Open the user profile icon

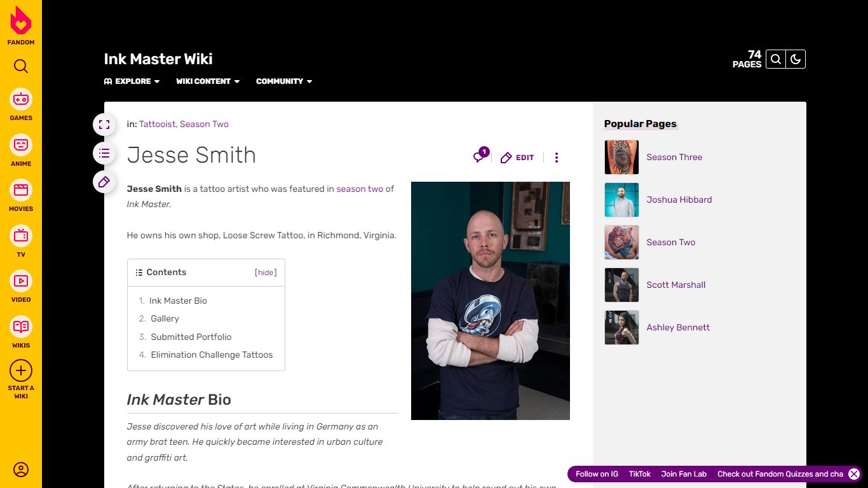coord(21,470)
